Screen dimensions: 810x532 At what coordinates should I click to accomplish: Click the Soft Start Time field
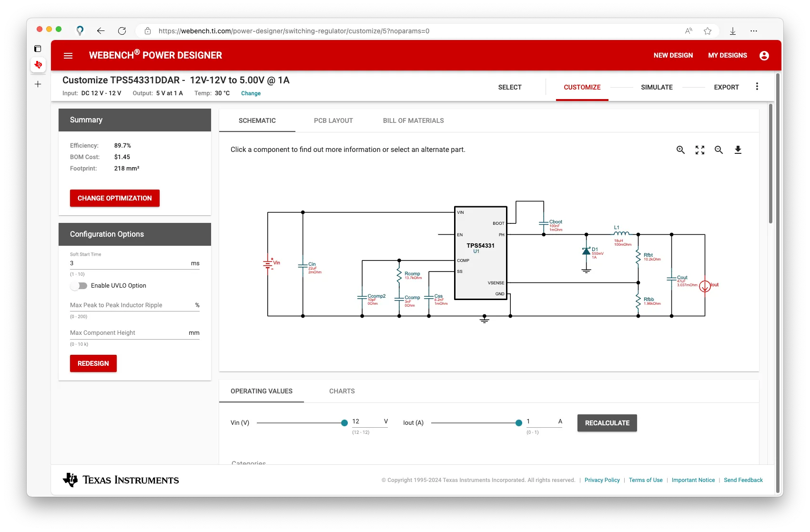135,263
